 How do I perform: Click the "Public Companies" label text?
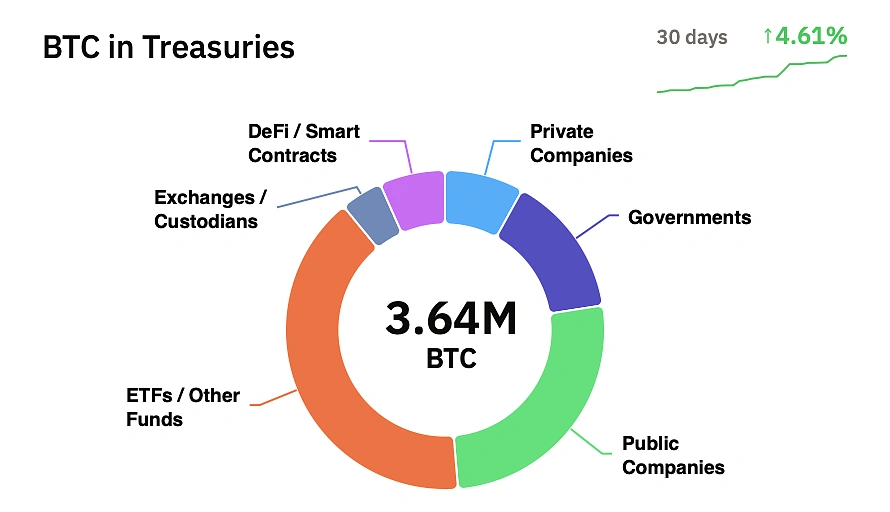click(x=673, y=455)
